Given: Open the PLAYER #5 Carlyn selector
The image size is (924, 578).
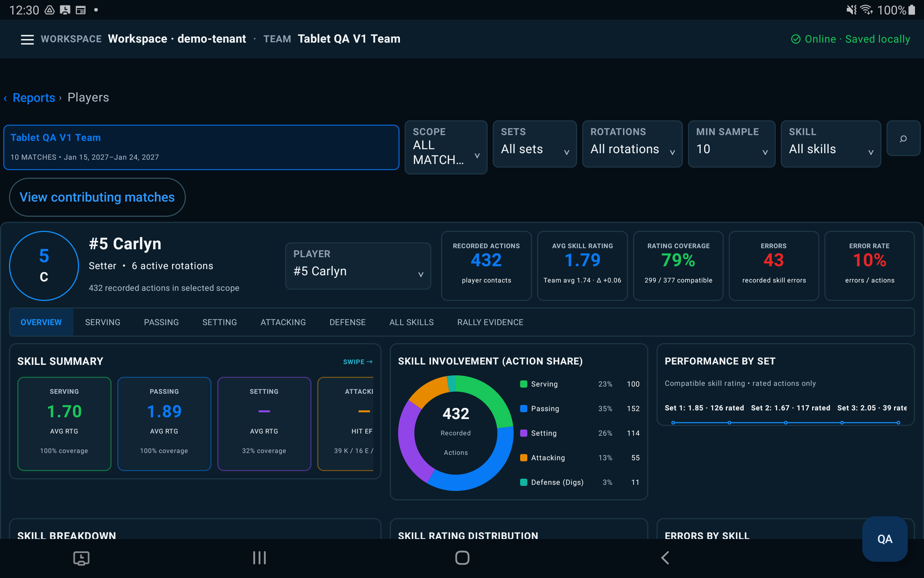Looking at the screenshot, I should coord(358,266).
